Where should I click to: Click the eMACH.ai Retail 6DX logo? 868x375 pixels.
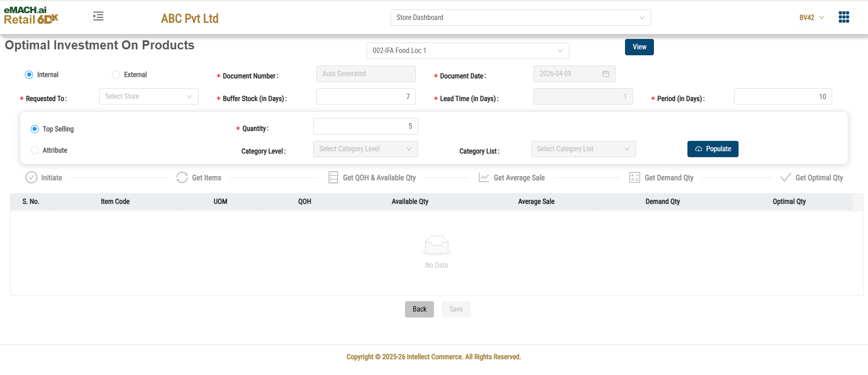[x=31, y=16]
